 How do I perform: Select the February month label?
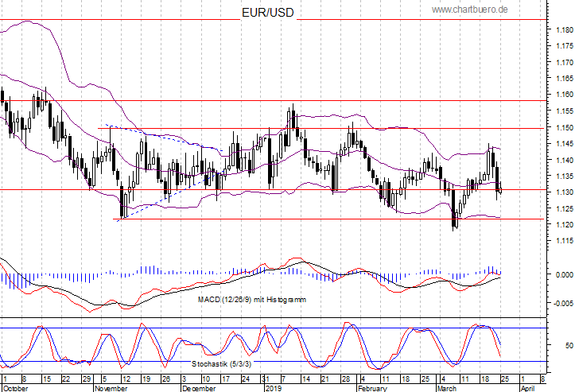372,388
